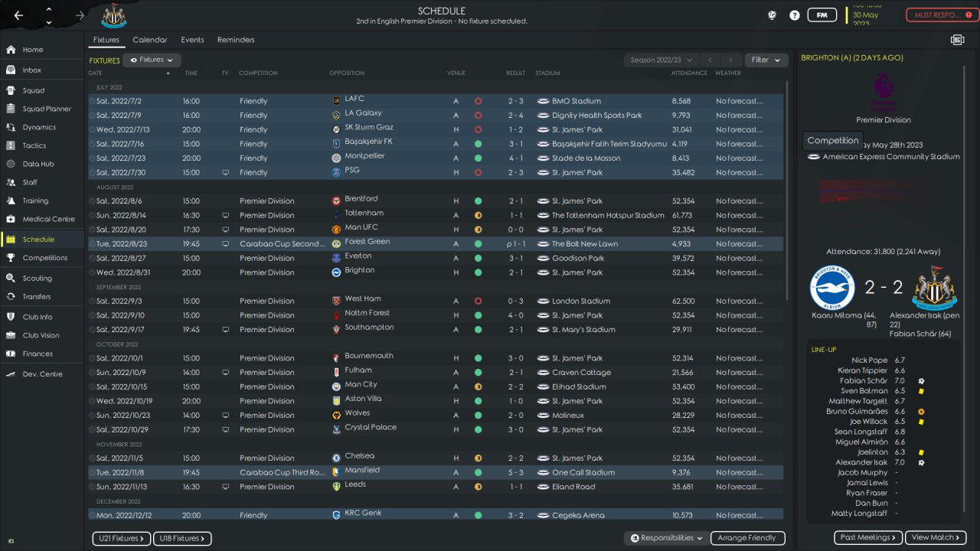Open U18 Fixtures

(182, 539)
